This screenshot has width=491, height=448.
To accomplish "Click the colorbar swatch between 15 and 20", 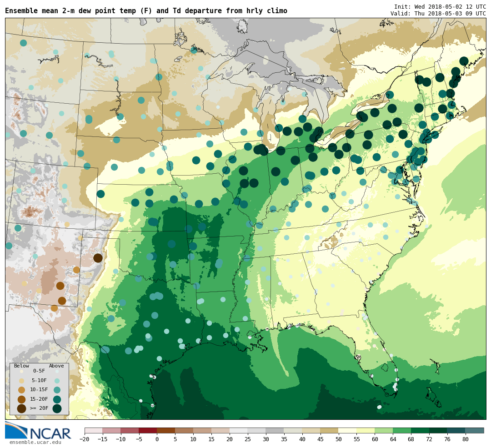I will coord(220,430).
